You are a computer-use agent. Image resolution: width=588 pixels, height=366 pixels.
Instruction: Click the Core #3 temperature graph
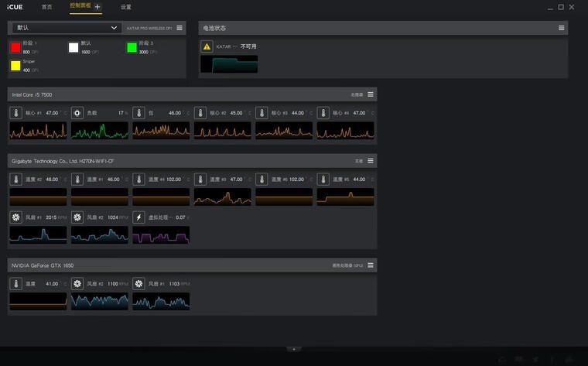[x=284, y=130]
